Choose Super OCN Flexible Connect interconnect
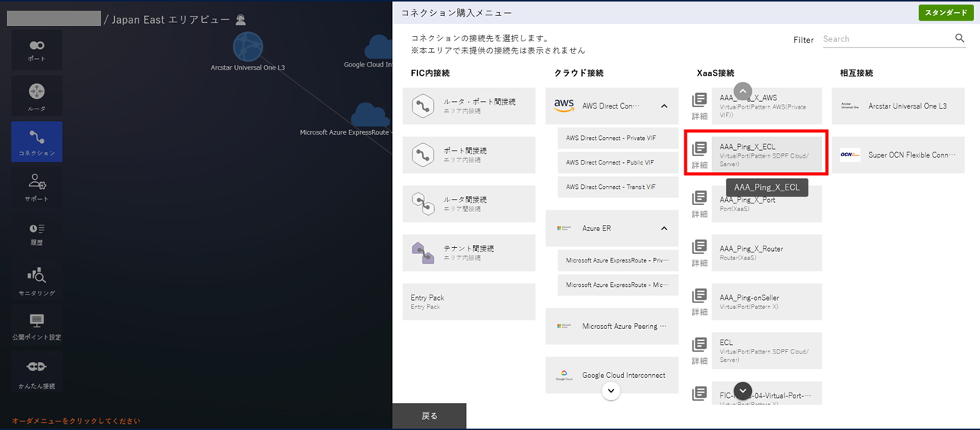Viewport: 980px width, 430px height. pos(898,155)
